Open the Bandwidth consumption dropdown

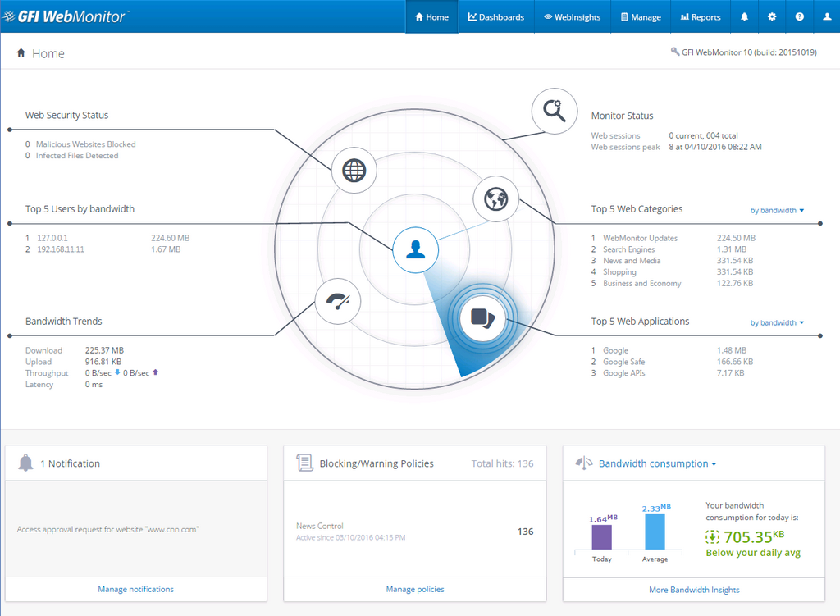tap(657, 464)
